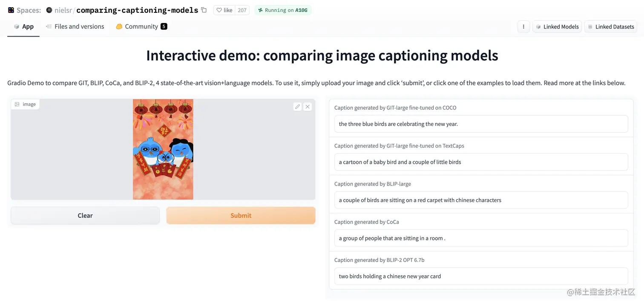Click the Submit button
Viewport: 644px width, 305px height.
[241, 216]
